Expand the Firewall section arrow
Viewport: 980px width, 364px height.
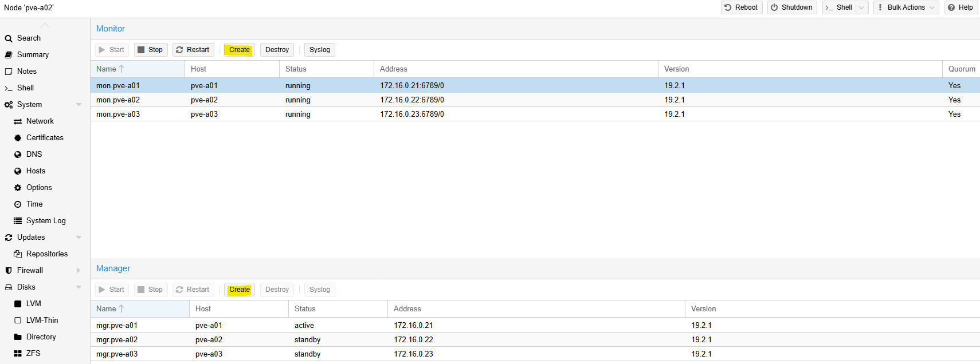(x=79, y=271)
